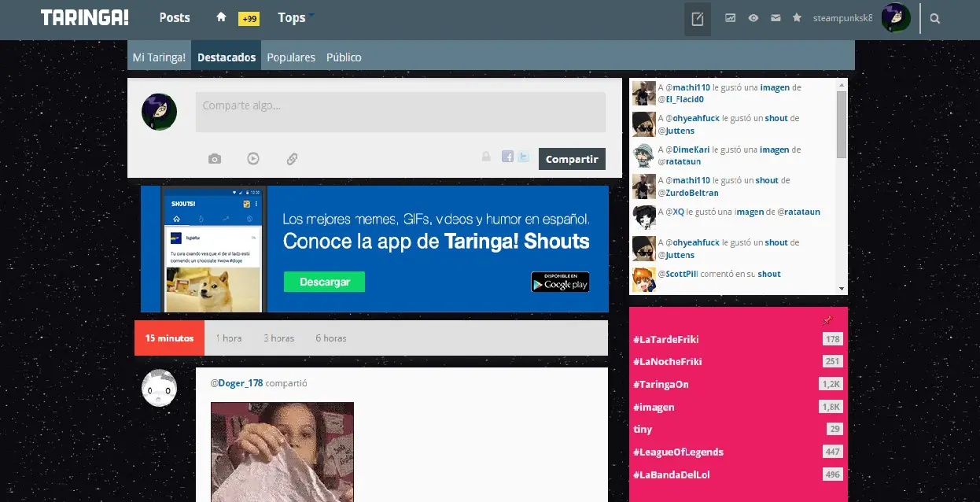Open the favorites star icon
This screenshot has height=502, width=980.
(x=797, y=17)
